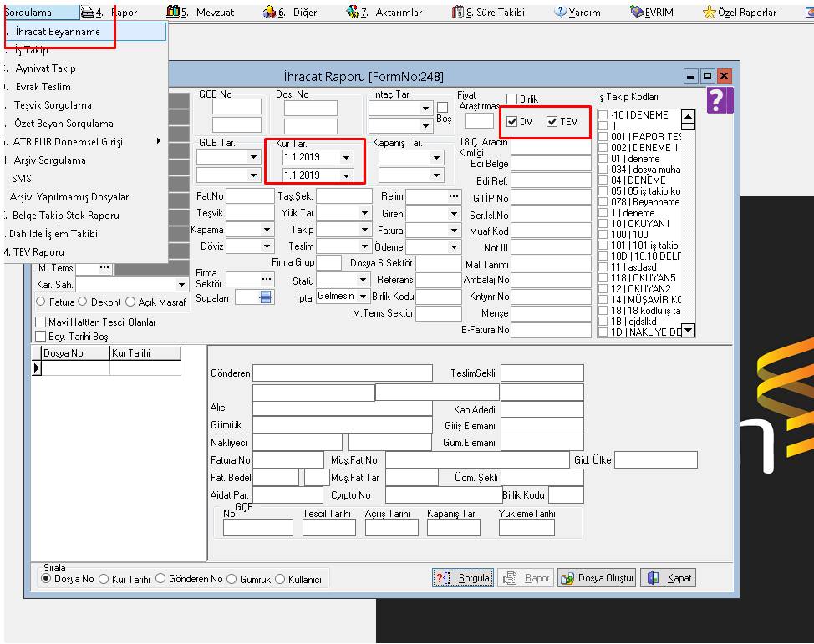Expand the Kapama dropdown
Screen dimensions: 814x644
coord(267,230)
